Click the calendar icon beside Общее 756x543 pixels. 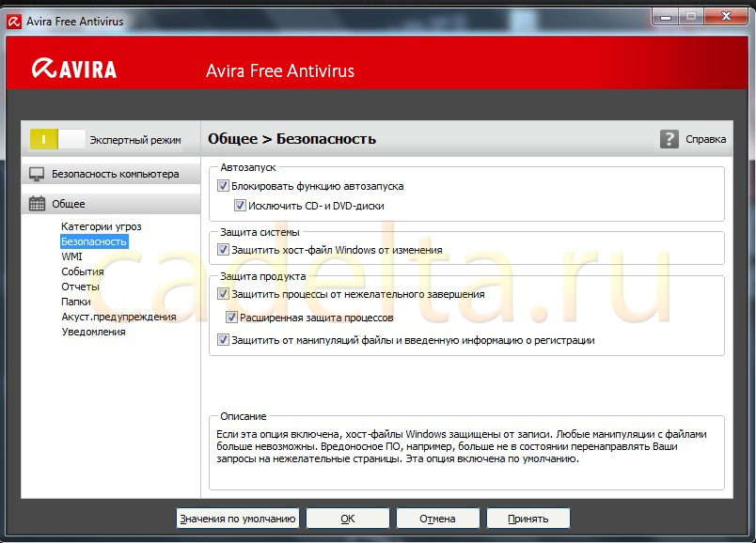[x=37, y=204]
